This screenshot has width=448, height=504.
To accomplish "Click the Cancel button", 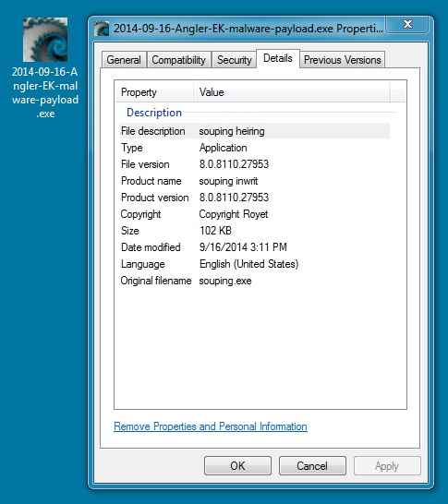I will pyautogui.click(x=312, y=466).
